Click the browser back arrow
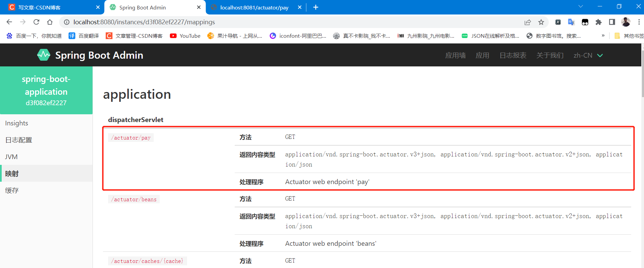Screen dimensions: 644x268 (9, 22)
